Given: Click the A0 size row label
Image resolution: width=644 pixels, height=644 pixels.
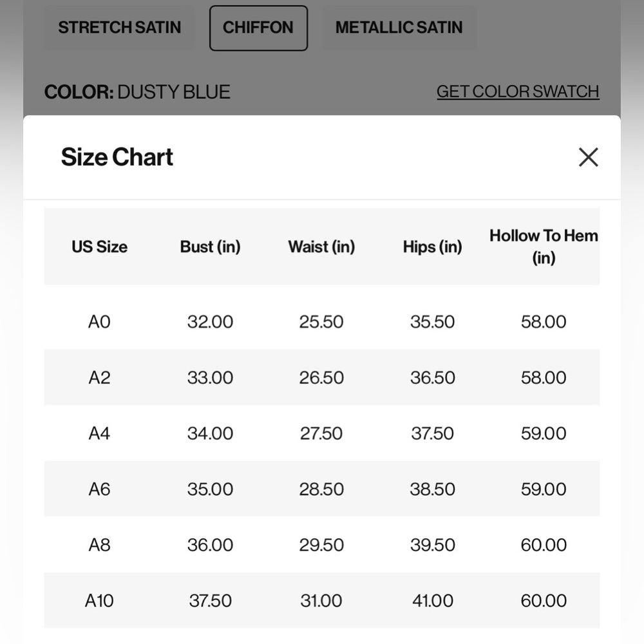Looking at the screenshot, I should (99, 321).
